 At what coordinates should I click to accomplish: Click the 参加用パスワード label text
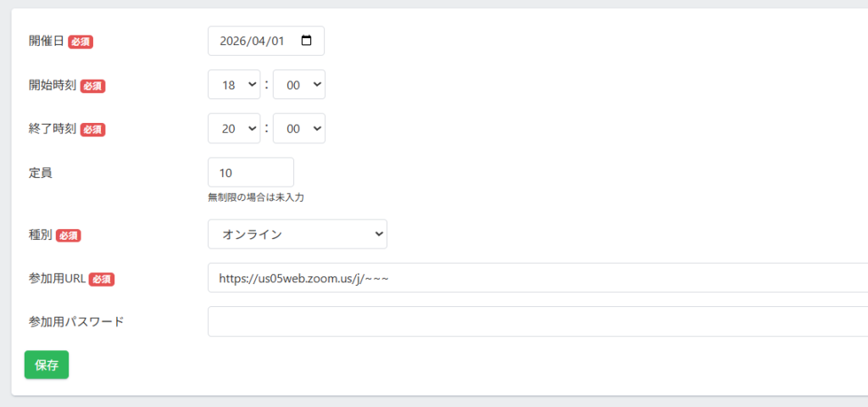76,321
